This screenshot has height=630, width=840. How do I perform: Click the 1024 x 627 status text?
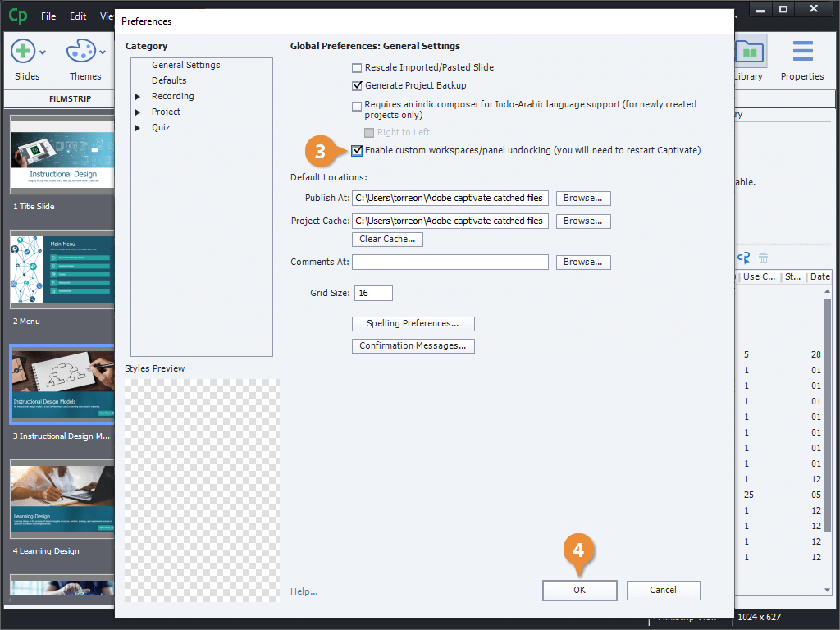coord(759,618)
